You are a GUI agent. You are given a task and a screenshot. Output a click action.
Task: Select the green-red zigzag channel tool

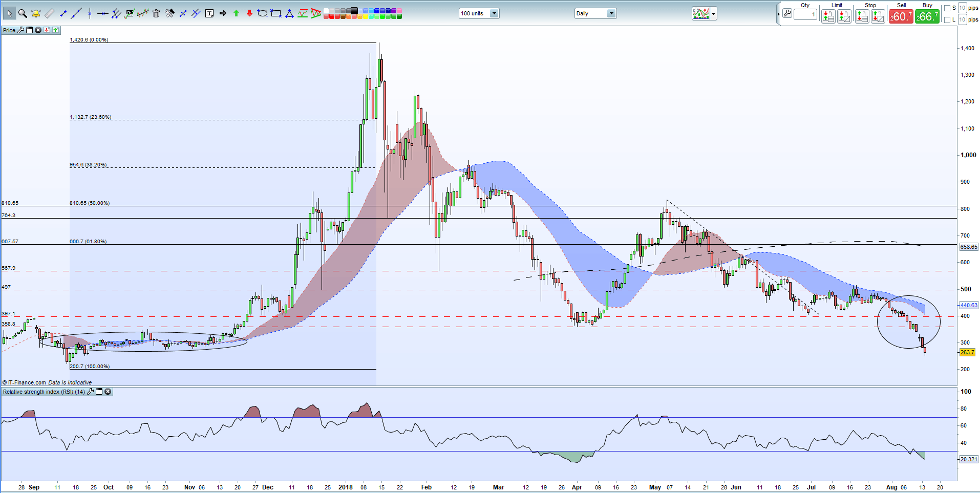[303, 13]
